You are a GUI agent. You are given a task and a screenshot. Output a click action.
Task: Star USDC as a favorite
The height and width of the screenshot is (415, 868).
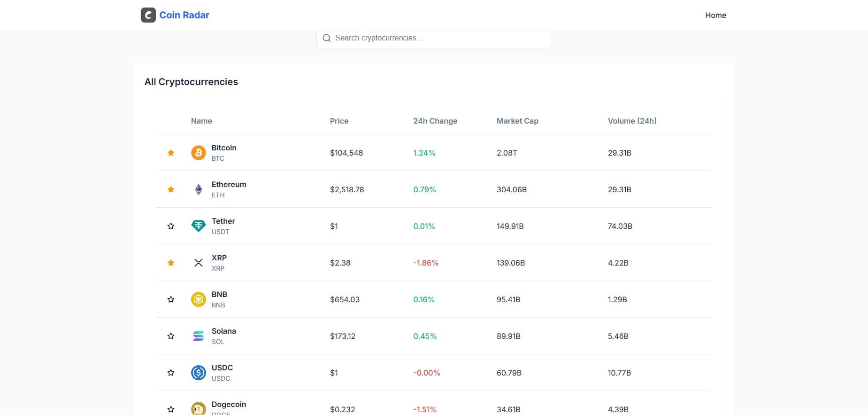point(171,373)
